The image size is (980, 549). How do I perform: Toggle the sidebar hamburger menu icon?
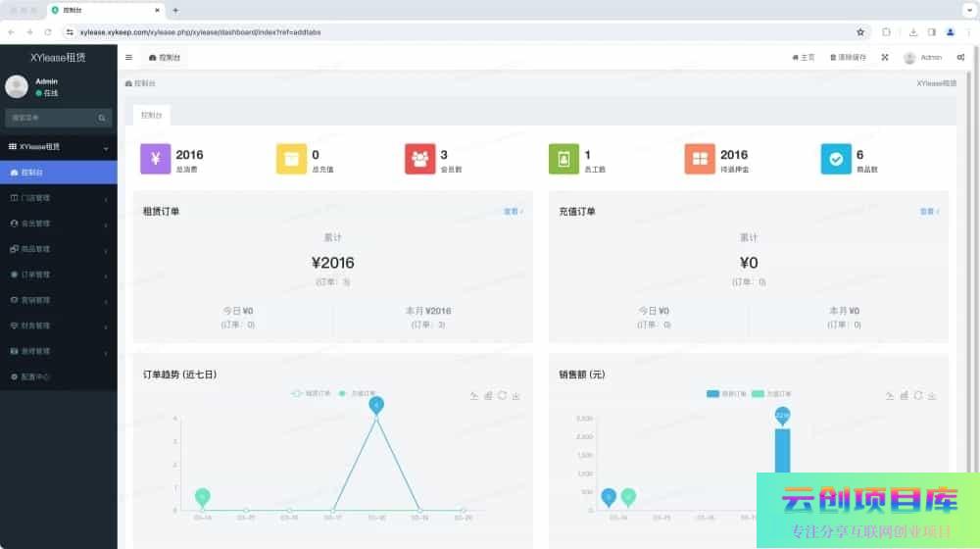(128, 57)
